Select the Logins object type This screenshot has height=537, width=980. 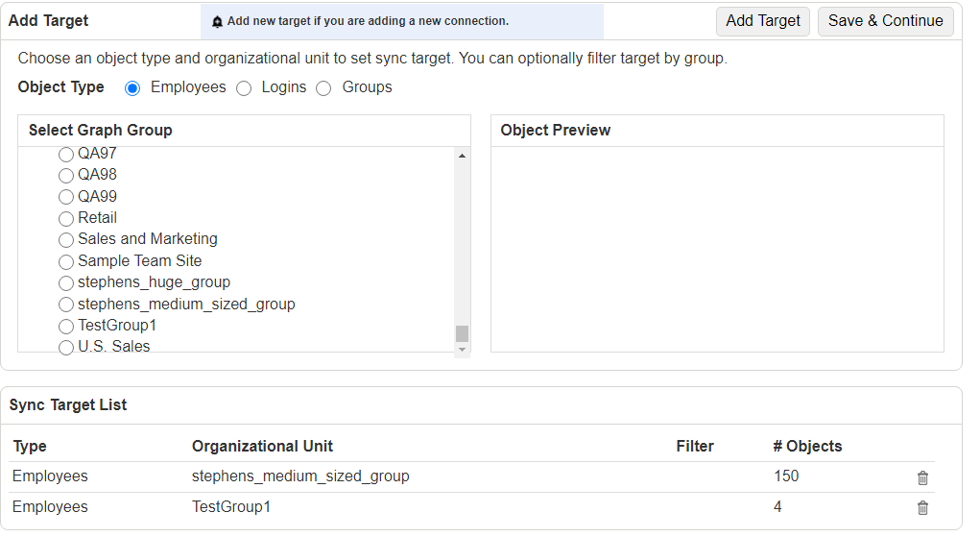pos(244,88)
